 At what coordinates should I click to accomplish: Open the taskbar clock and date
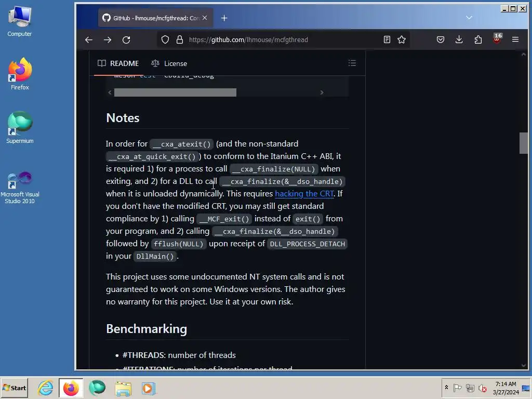[506, 388]
